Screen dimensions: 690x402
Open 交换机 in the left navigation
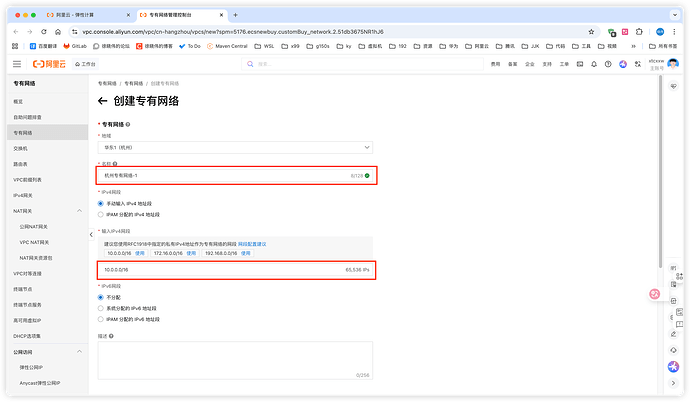[22, 148]
